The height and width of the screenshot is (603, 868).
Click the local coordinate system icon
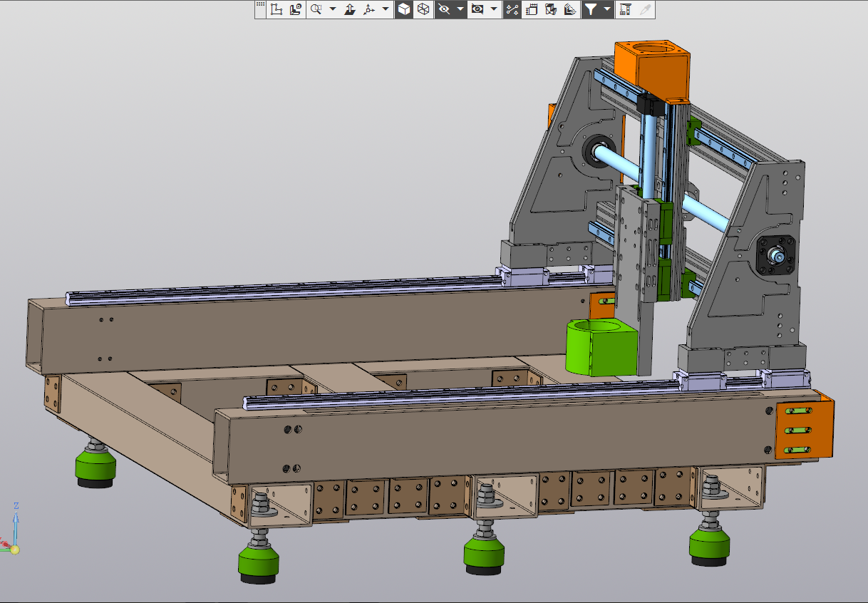click(296, 9)
